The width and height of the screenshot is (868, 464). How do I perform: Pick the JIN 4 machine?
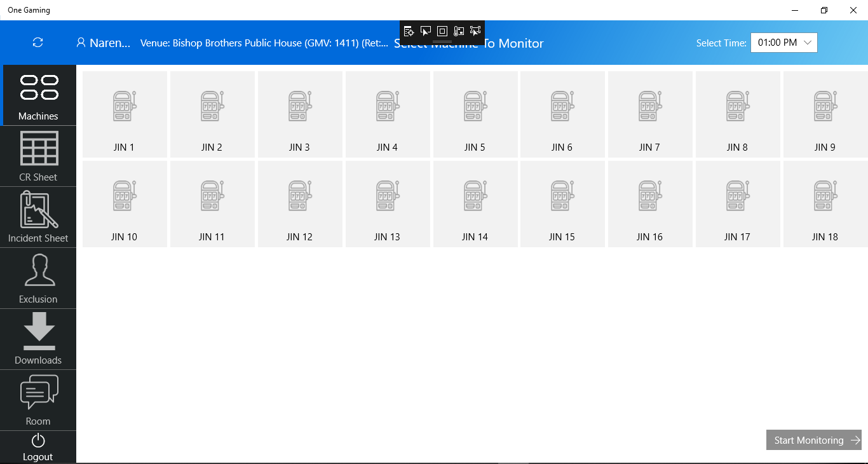(388, 114)
